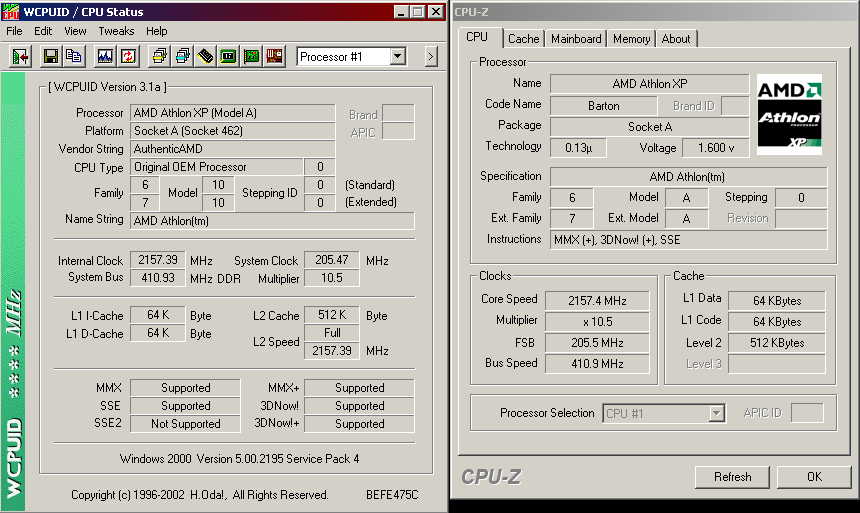860x513 pixels.
Task: Click the 'Socket A (Socket 462)' Platform field
Action: (232, 131)
